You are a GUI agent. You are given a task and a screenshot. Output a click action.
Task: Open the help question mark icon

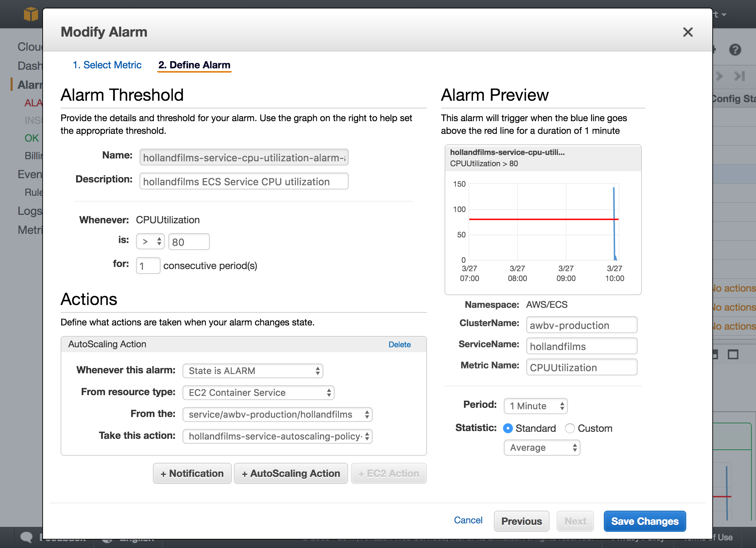point(735,50)
